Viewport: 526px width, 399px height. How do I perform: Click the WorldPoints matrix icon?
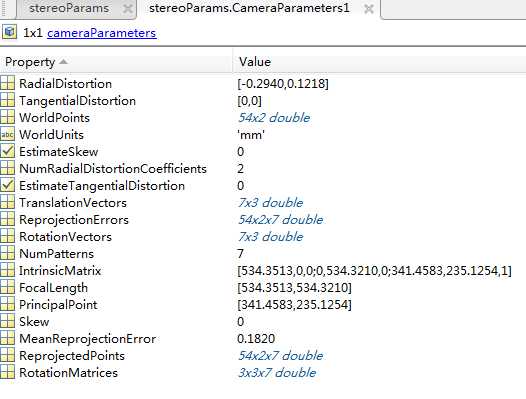[x=7, y=117]
